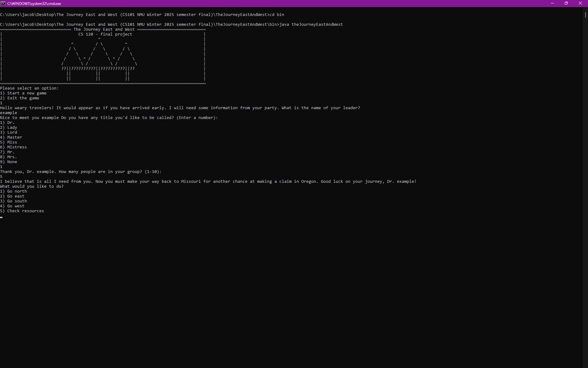Image resolution: width=588 pixels, height=368 pixels.
Task: Choose '5) Check resources' action
Action: click(x=22, y=211)
